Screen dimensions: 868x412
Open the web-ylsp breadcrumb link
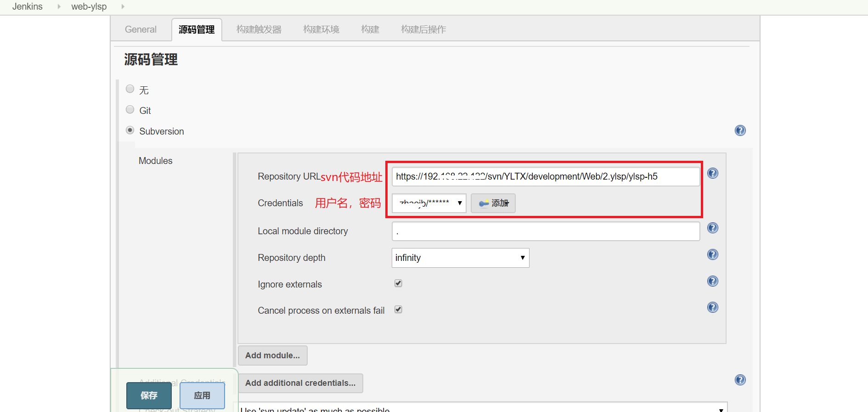point(89,6)
